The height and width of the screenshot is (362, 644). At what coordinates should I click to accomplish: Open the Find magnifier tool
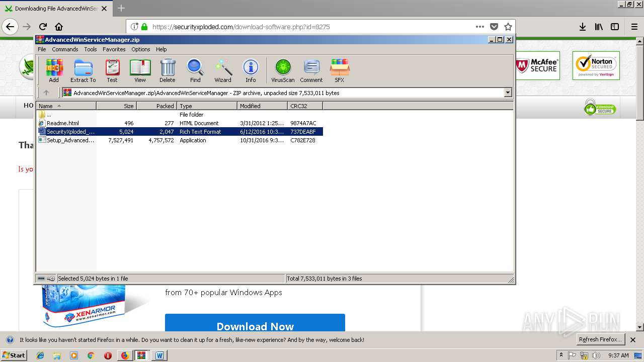(x=195, y=70)
